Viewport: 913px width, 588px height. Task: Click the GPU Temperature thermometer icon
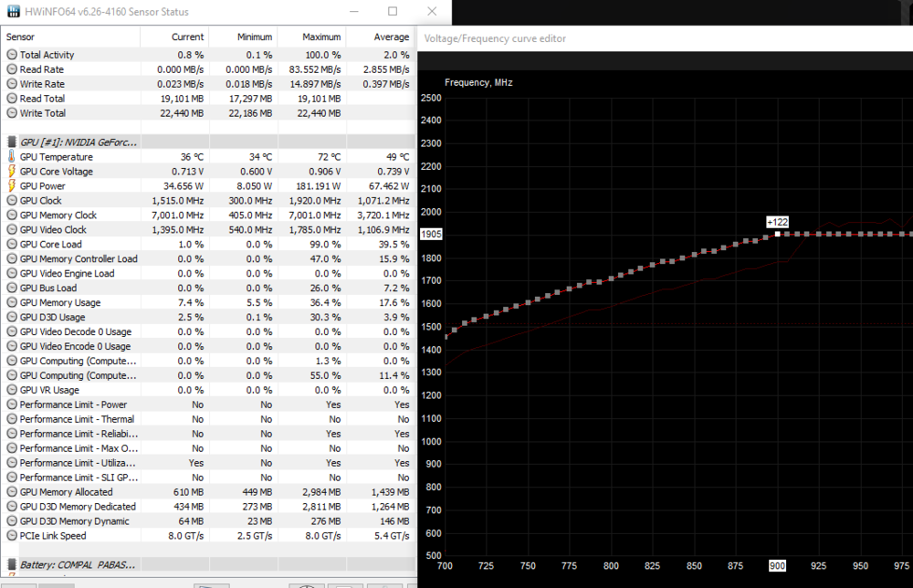[12, 157]
